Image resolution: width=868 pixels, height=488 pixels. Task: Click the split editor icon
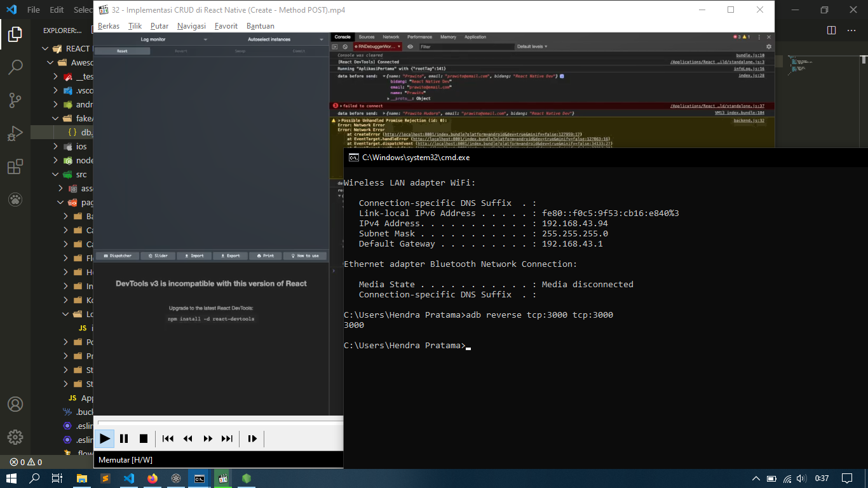point(831,30)
